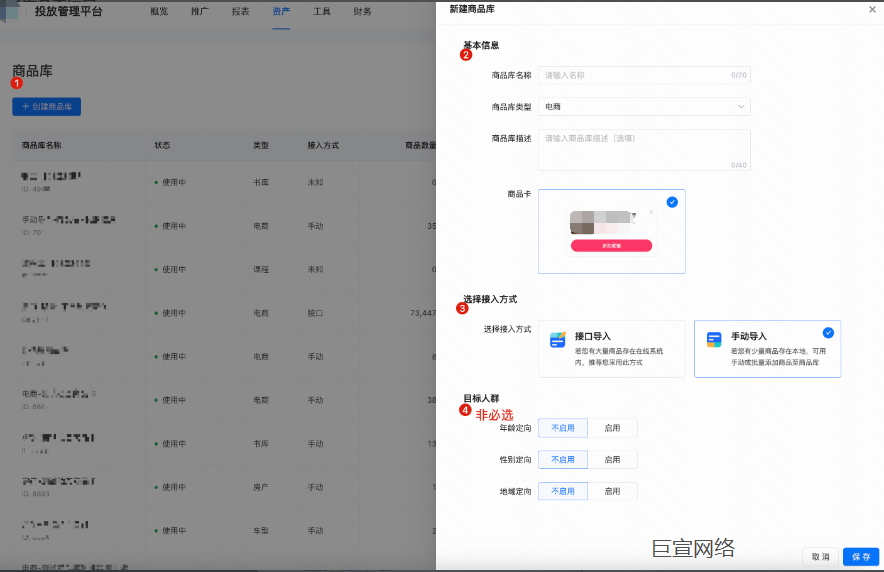
Task: Click the 状态 column header
Action: pyautogui.click(x=162, y=145)
